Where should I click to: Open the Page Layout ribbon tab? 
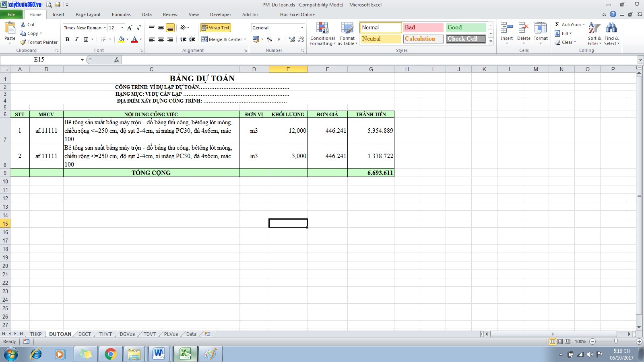tap(88, 14)
